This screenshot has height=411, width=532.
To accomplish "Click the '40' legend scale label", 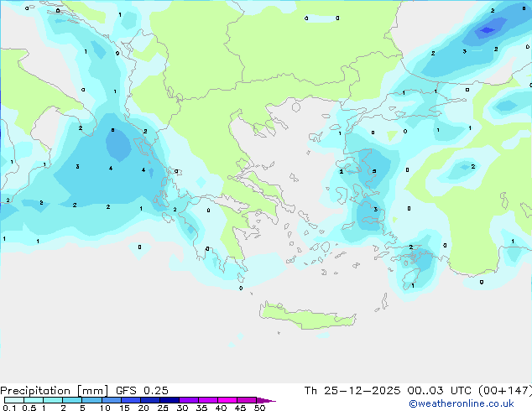I will 221,408.
